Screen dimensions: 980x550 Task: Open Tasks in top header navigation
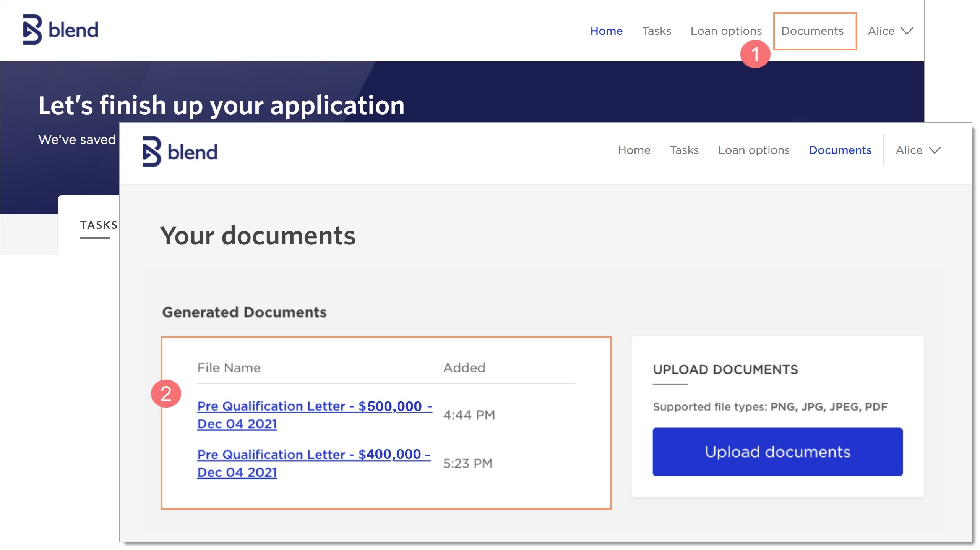coord(656,31)
